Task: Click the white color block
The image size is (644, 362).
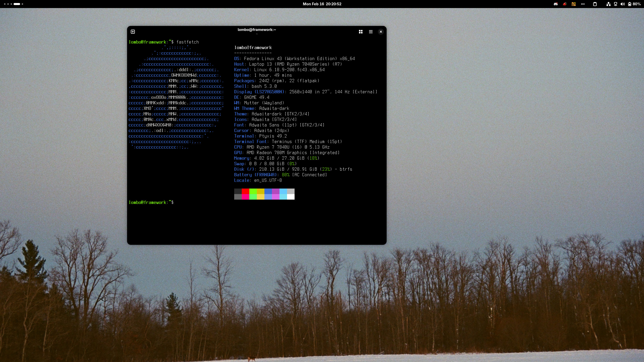Action: (291, 197)
